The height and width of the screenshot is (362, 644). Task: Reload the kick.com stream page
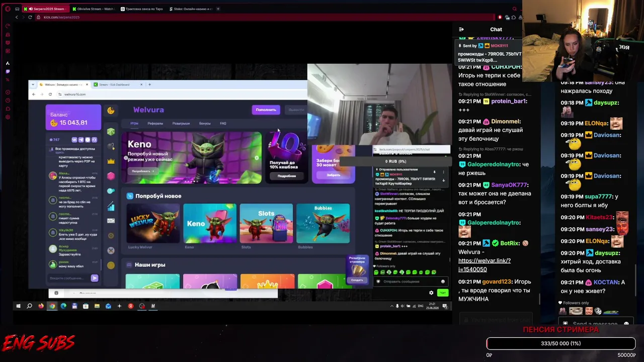coord(30,17)
